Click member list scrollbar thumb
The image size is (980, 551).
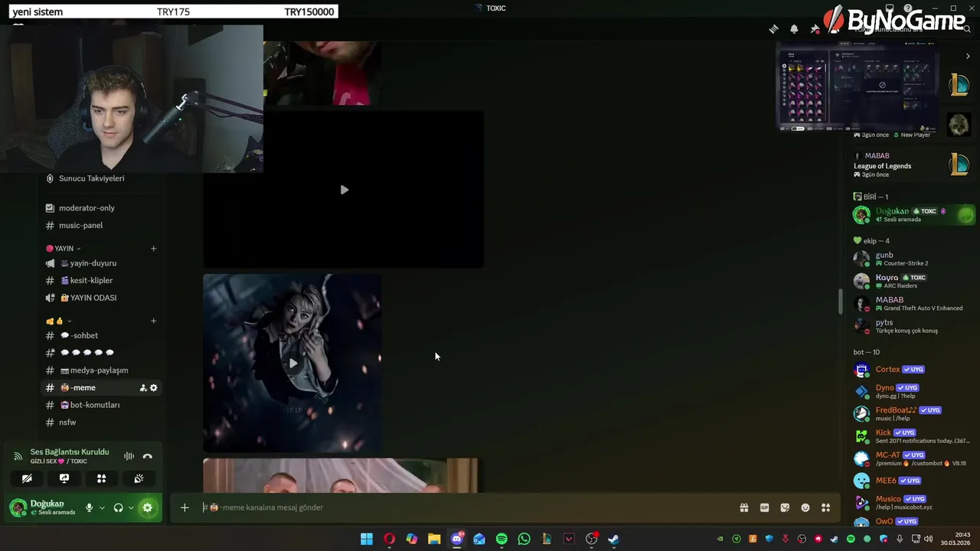[841, 301]
